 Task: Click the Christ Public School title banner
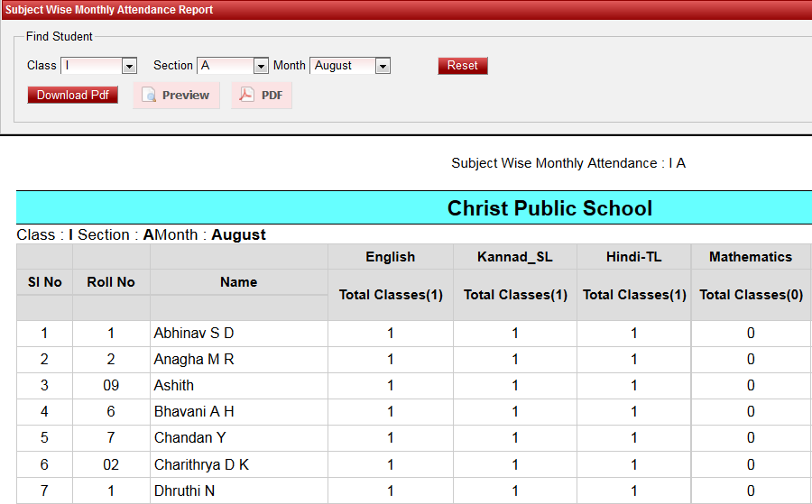click(x=549, y=208)
